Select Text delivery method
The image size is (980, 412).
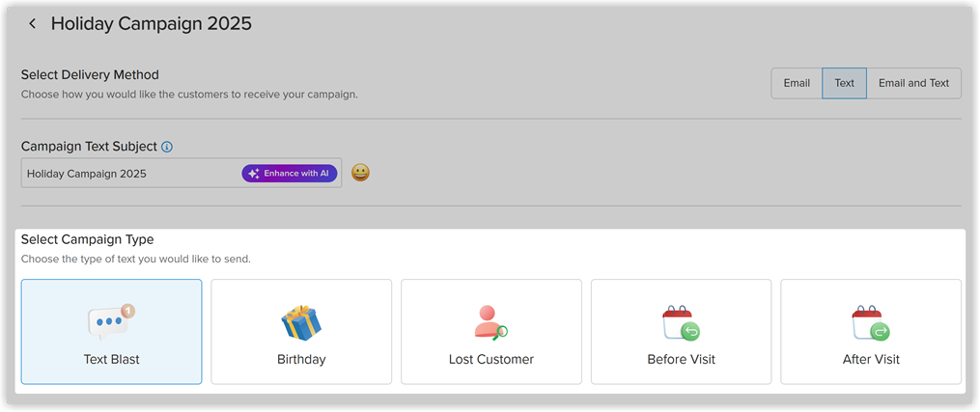845,83
